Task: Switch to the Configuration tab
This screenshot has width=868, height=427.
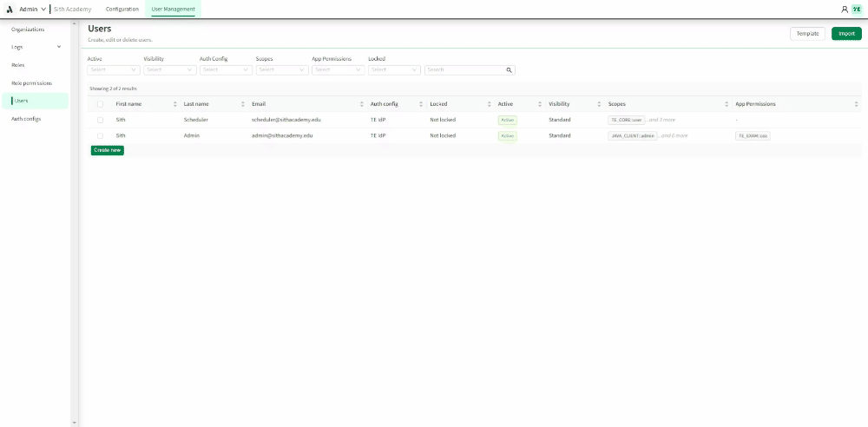Action: pyautogui.click(x=122, y=10)
